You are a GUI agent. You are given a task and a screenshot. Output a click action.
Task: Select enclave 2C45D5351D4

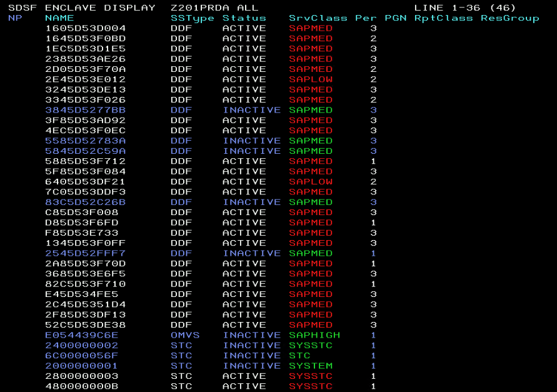[86, 304]
